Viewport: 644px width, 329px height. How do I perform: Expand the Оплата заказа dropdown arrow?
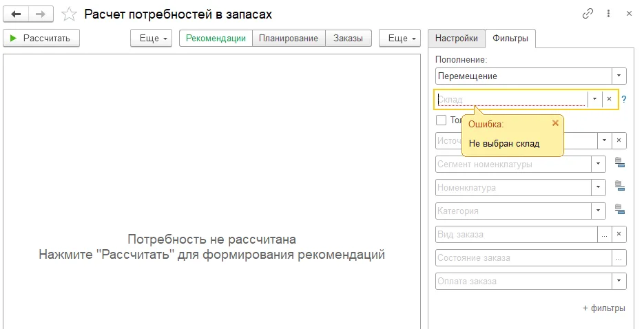pyautogui.click(x=619, y=281)
